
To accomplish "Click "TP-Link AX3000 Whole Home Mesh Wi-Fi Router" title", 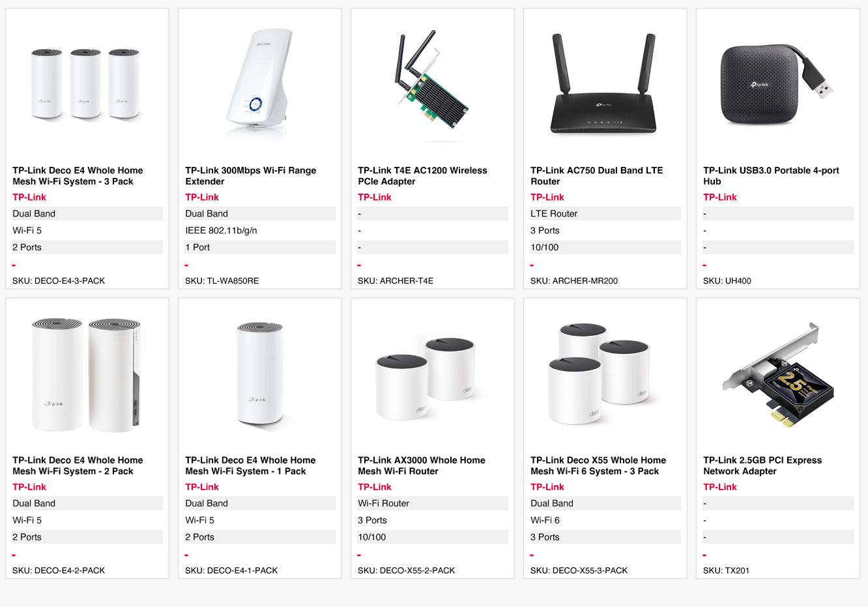I will pyautogui.click(x=421, y=466).
